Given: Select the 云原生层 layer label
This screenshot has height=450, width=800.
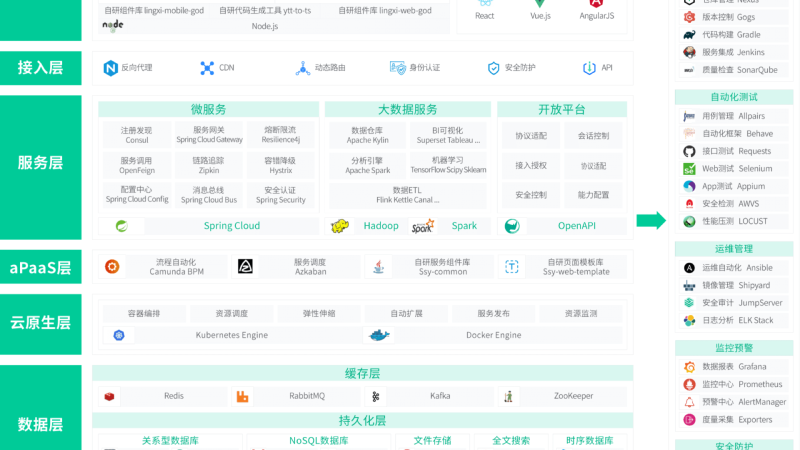Looking at the screenshot, I should [x=41, y=323].
